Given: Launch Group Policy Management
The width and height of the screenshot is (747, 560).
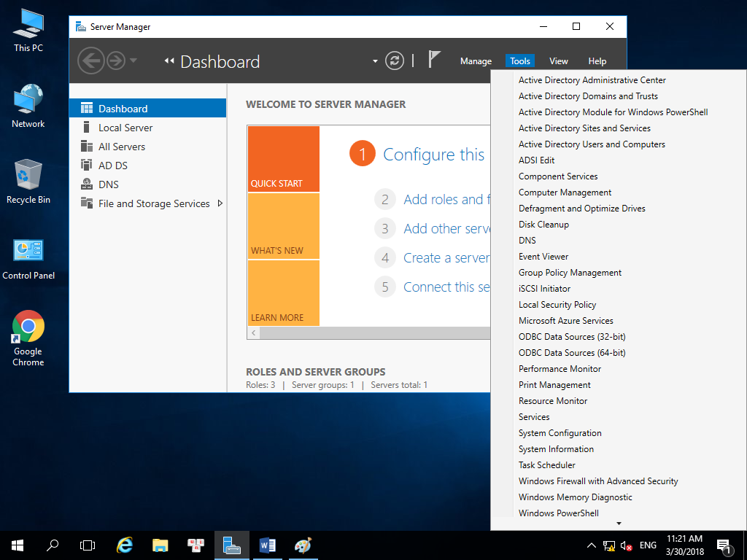Looking at the screenshot, I should (x=570, y=273).
